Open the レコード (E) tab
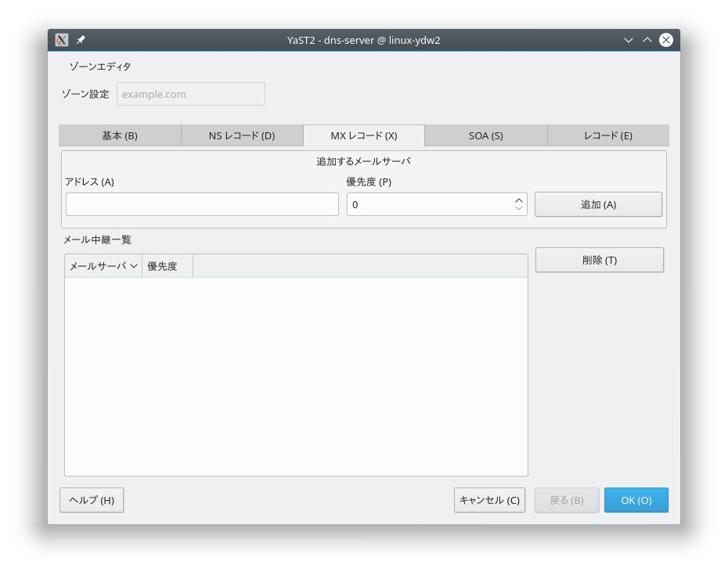Viewport: 728px width, 572px height. pos(608,135)
